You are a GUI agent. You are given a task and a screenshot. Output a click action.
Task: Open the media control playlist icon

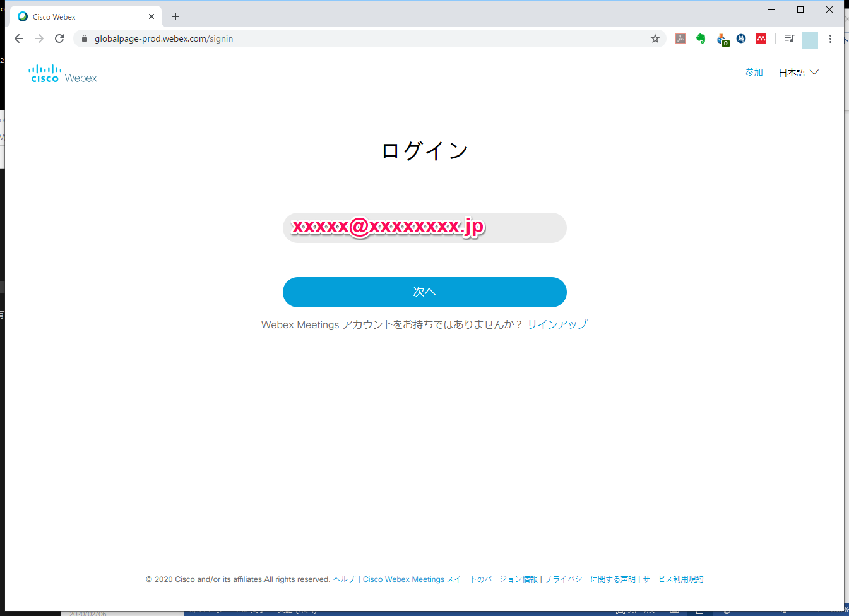point(789,38)
